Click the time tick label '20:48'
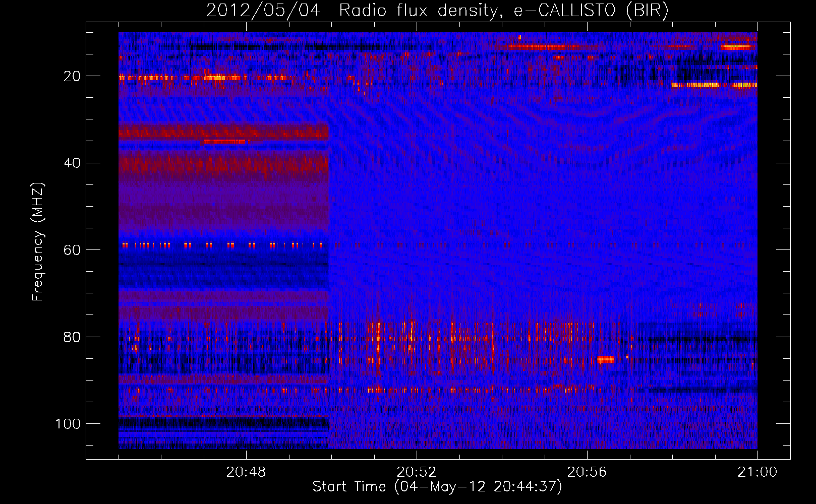 click(x=246, y=472)
